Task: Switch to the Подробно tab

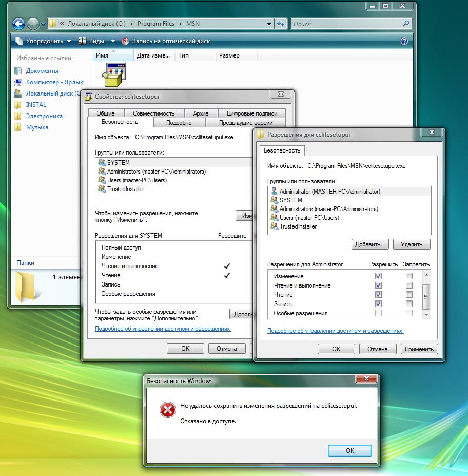Action: [179, 123]
